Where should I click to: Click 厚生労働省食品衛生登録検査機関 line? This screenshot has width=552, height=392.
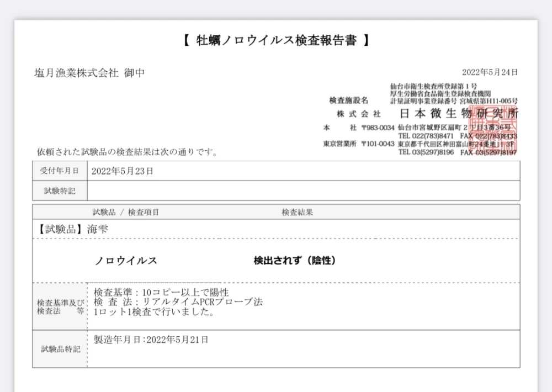440,94
